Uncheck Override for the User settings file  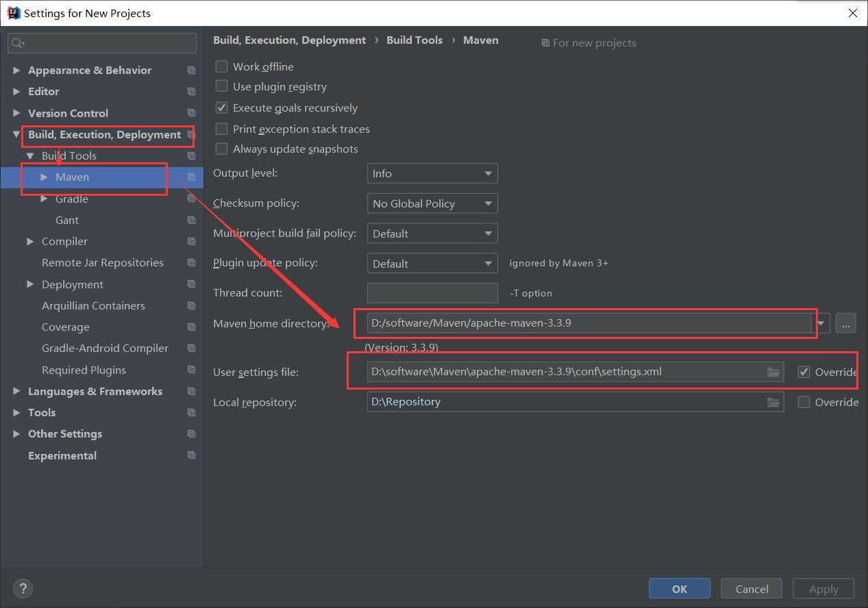[x=804, y=372]
